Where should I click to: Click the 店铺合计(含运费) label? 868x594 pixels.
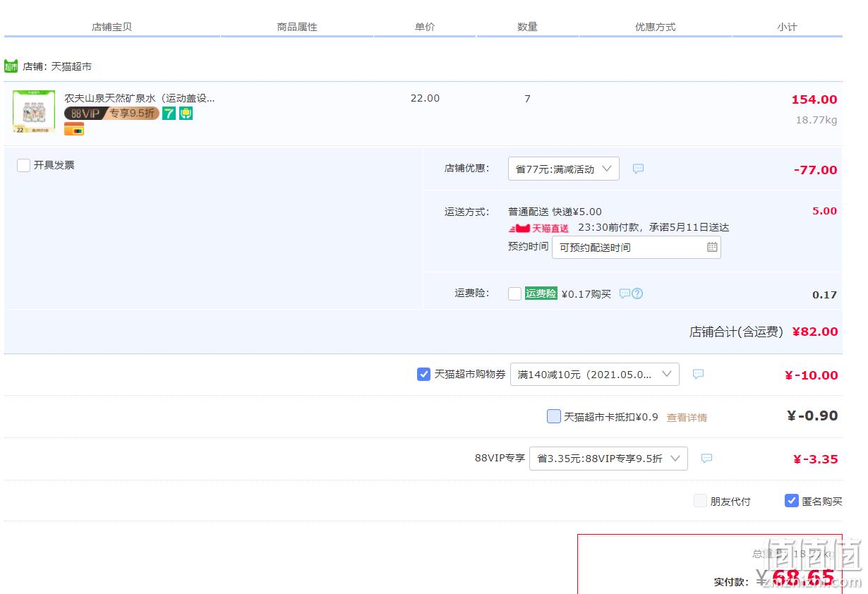point(736,332)
